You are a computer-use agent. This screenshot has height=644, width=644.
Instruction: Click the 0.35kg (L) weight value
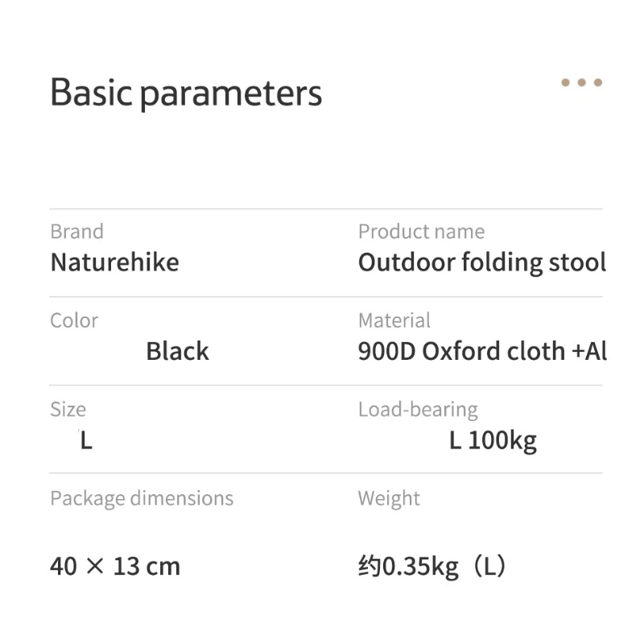coord(432,566)
